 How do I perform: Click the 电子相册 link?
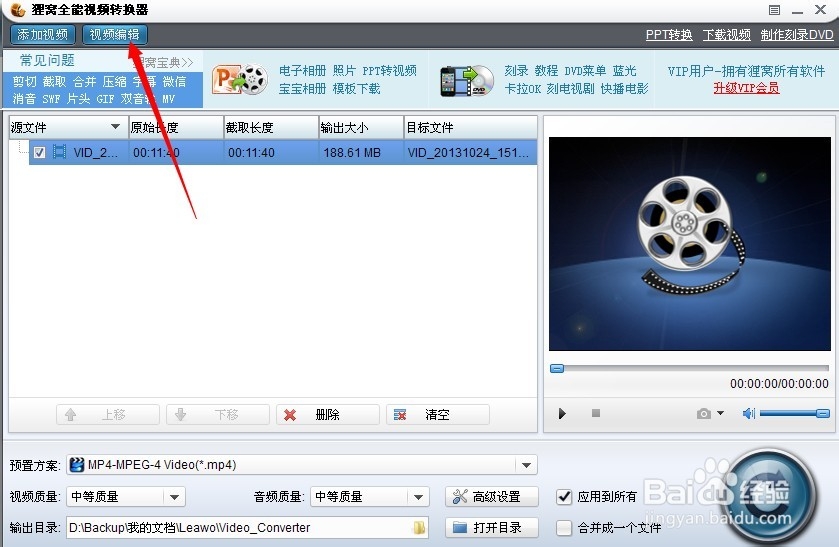[302, 71]
